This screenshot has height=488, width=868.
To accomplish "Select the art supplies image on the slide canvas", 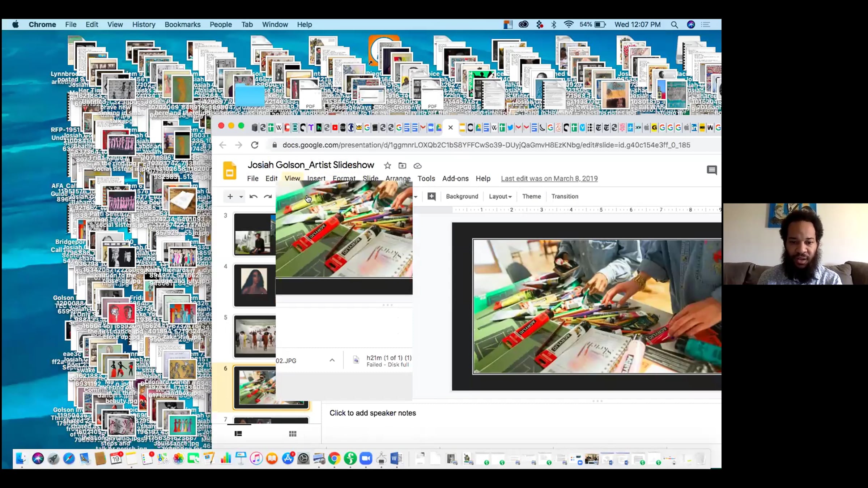I will click(x=597, y=306).
